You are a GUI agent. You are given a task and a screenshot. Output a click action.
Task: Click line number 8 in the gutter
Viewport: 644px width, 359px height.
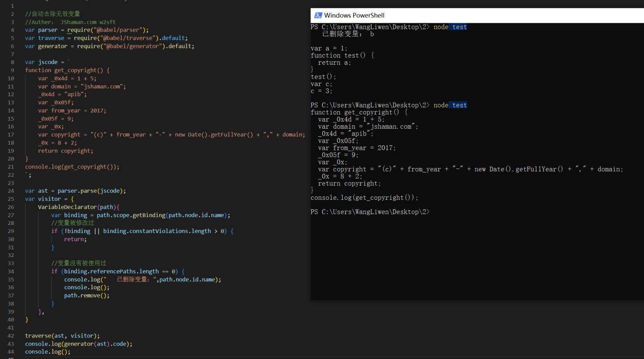(13, 62)
